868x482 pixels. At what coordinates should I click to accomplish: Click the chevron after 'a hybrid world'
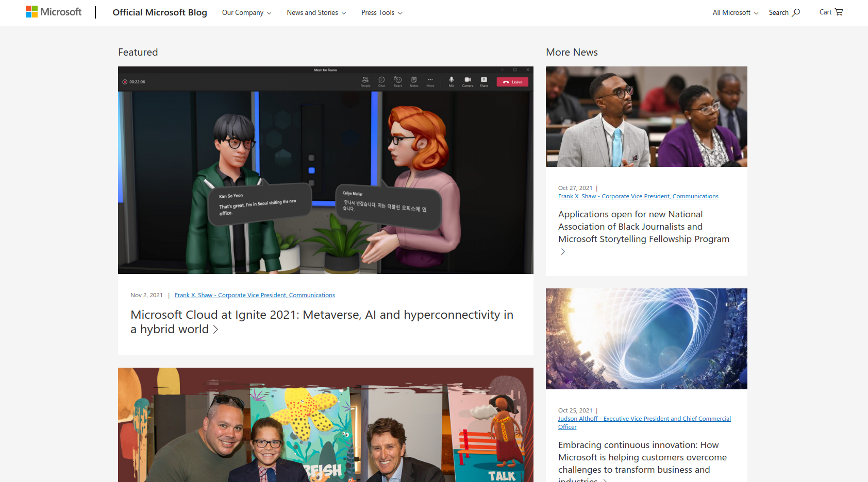[215, 330]
